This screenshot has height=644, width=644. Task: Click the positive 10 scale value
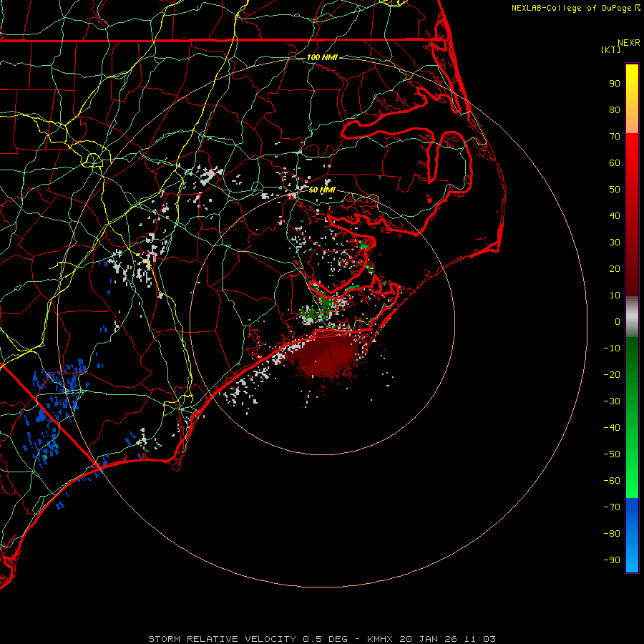[x=615, y=296]
